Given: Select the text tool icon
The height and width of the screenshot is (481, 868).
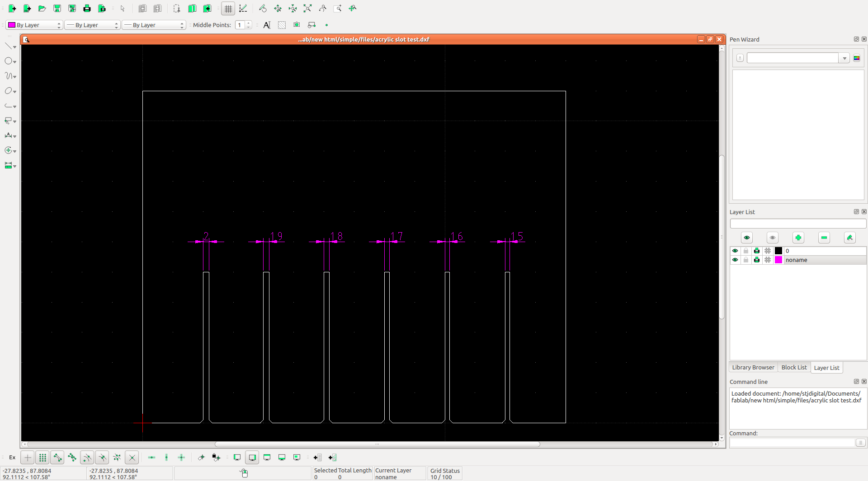Looking at the screenshot, I should [x=267, y=25].
